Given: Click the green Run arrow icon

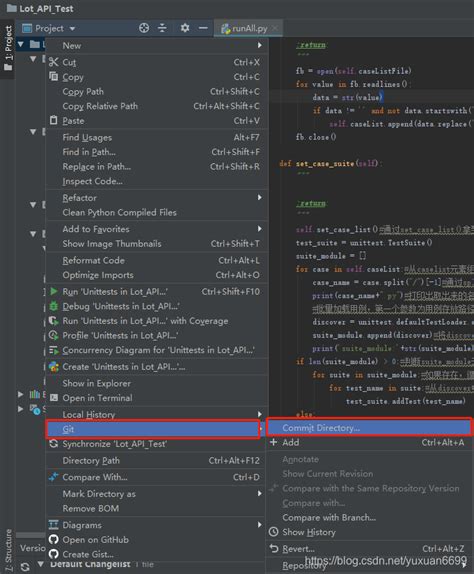Looking at the screenshot, I should 54,291.
